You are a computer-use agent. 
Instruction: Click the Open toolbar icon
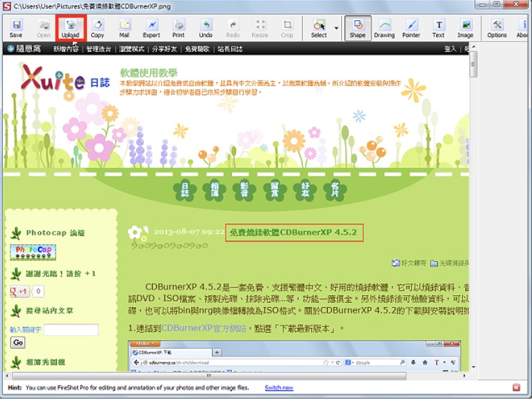tap(44, 28)
